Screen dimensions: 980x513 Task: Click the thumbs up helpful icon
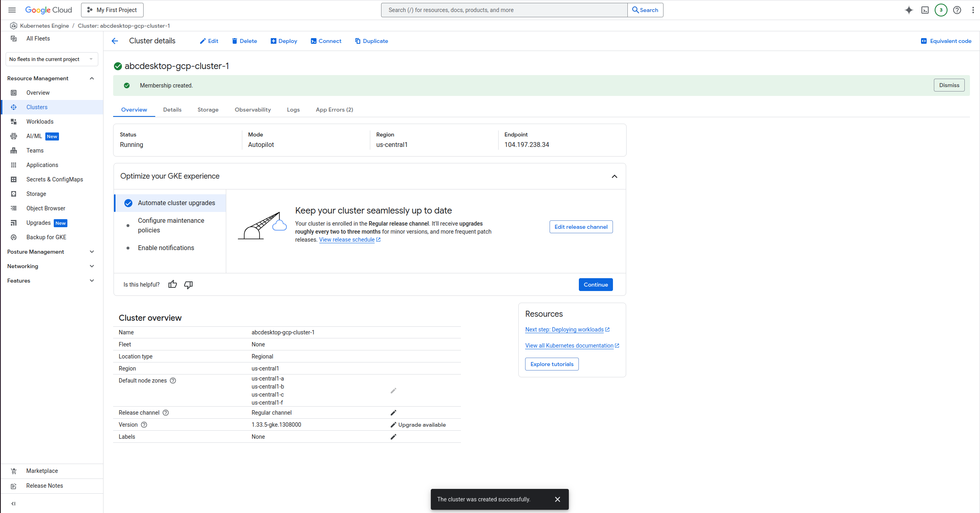point(172,285)
